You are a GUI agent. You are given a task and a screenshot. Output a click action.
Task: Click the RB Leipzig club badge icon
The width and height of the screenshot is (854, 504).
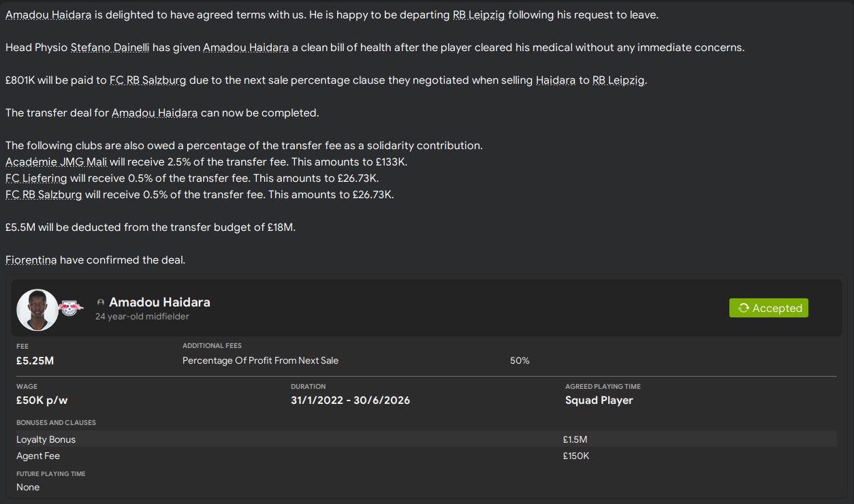(x=69, y=308)
